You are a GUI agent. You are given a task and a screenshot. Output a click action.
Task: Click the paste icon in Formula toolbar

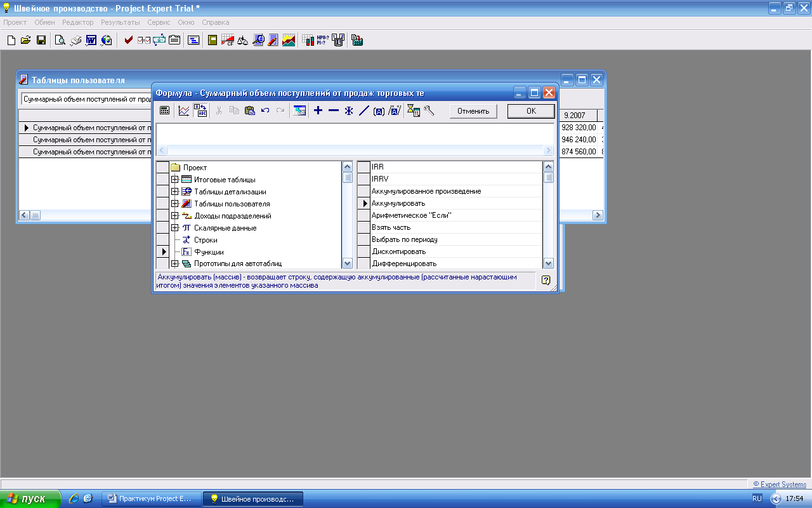(250, 110)
